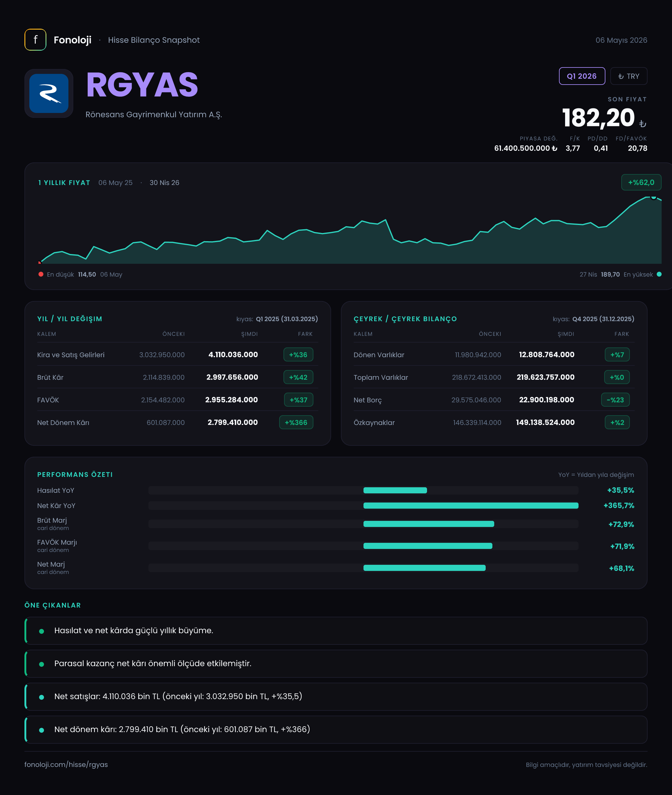The image size is (672, 795).
Task: Click the highlight 'Hasılat ve net kârda güçlü yıllık büyüme.'
Action: tap(336, 630)
